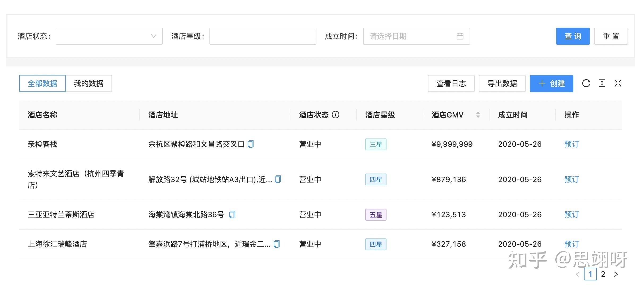Go to next page arrow

[x=616, y=274]
